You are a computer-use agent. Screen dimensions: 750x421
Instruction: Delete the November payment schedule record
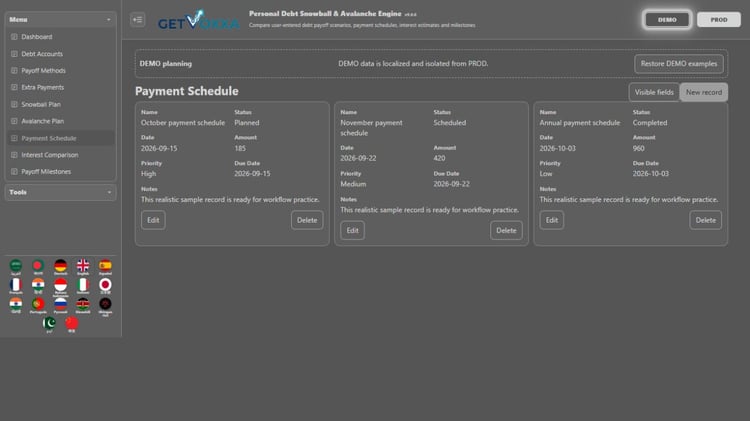(x=506, y=231)
